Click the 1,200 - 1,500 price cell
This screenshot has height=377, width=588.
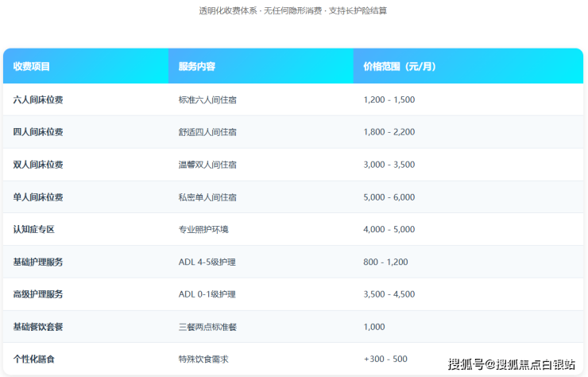389,100
